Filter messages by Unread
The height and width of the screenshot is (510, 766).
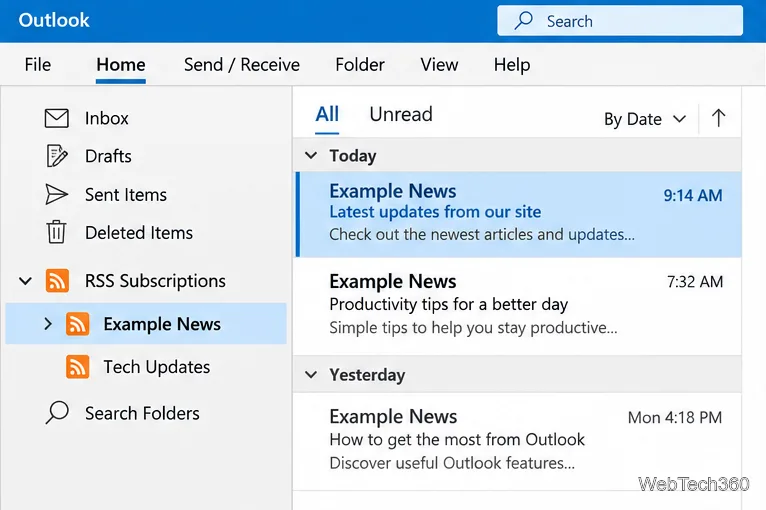coord(401,114)
